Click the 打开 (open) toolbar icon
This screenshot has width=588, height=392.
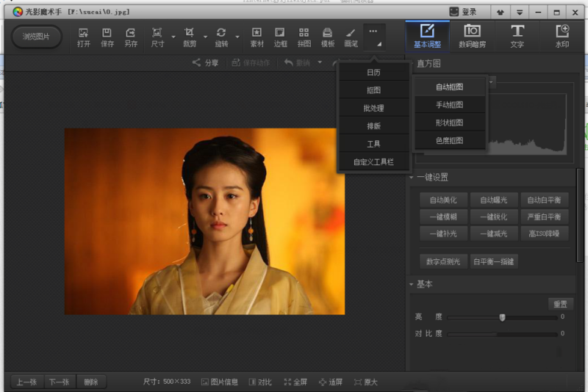[x=83, y=37]
